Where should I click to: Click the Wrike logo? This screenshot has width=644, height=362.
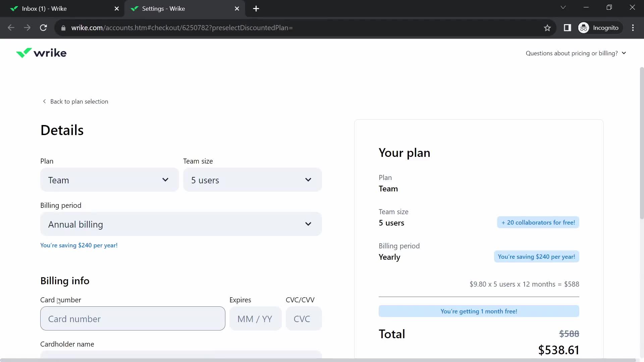41,53
